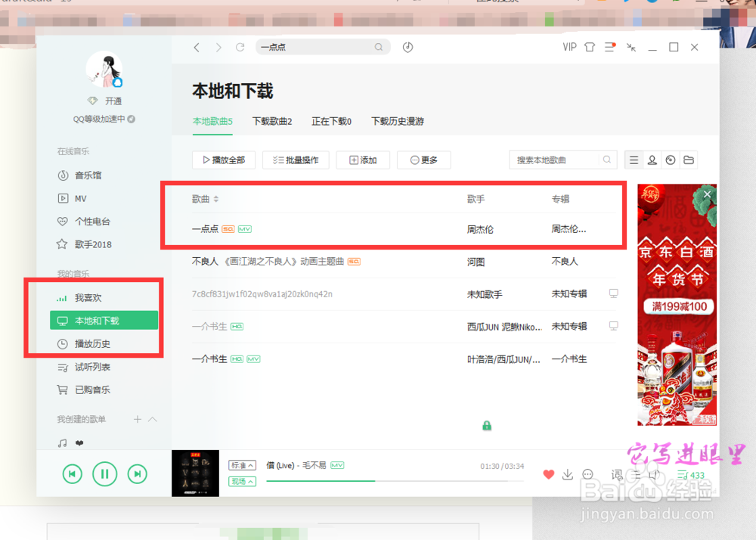Click the local song search magnifier icon
This screenshot has height=540, width=756.
(x=607, y=160)
